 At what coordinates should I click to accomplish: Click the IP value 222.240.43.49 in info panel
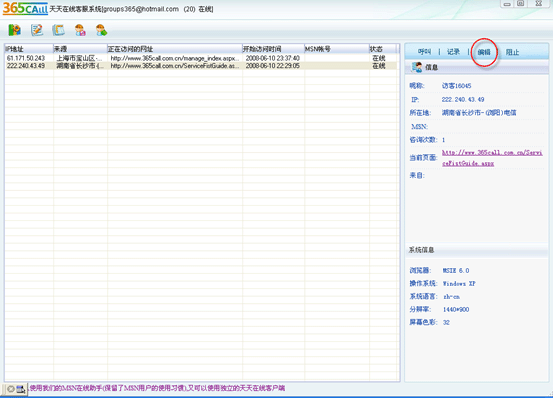pyautogui.click(x=463, y=99)
